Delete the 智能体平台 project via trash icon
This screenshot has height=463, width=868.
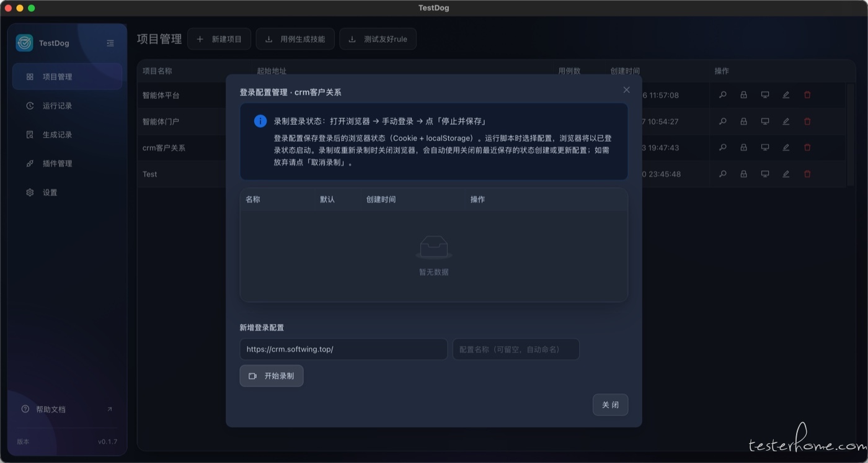(807, 95)
